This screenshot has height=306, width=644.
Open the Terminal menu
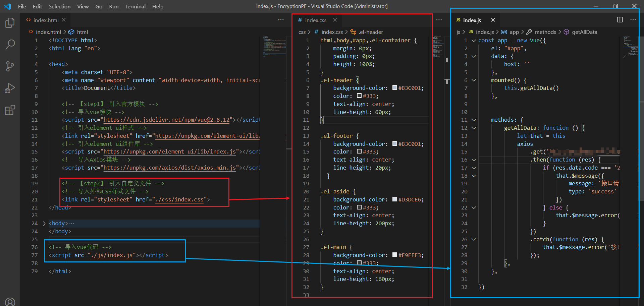(x=135, y=6)
